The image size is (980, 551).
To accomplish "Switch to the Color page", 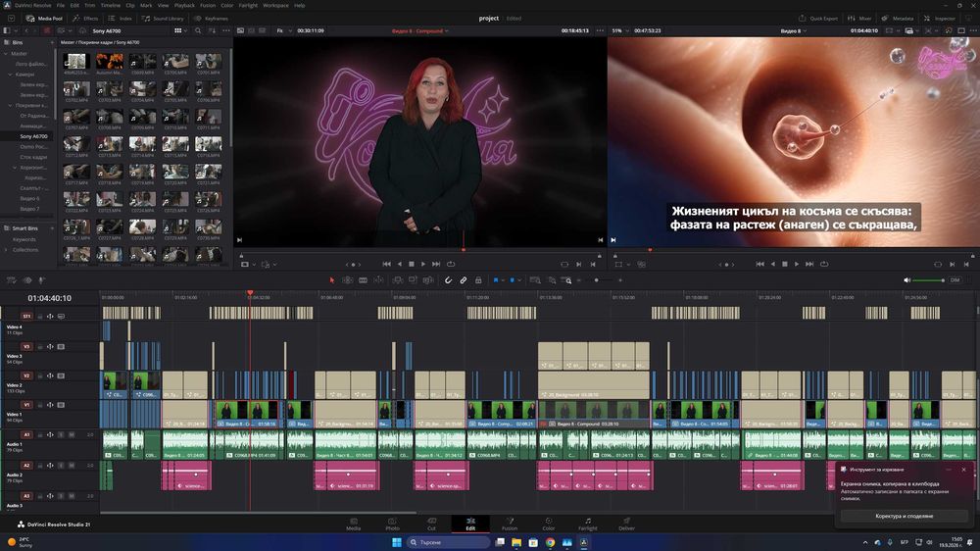I will click(548, 525).
